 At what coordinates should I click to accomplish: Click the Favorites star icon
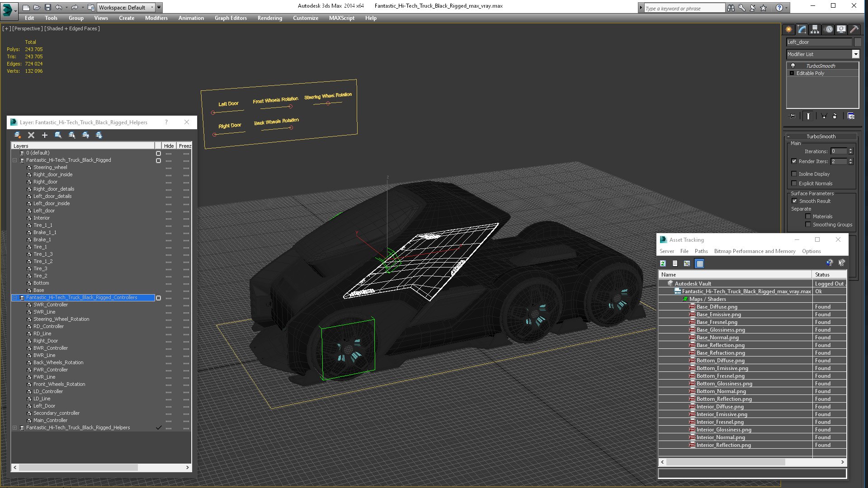pyautogui.click(x=764, y=8)
